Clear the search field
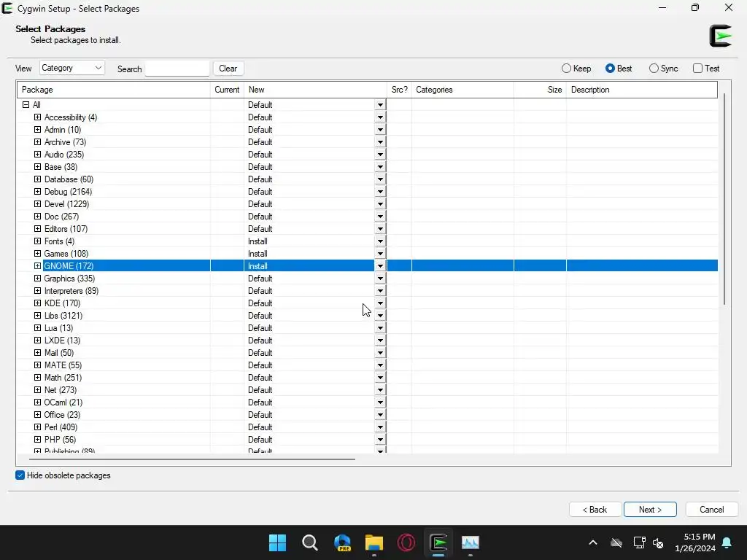Screen dimensions: 747x560 pyautogui.click(x=228, y=68)
